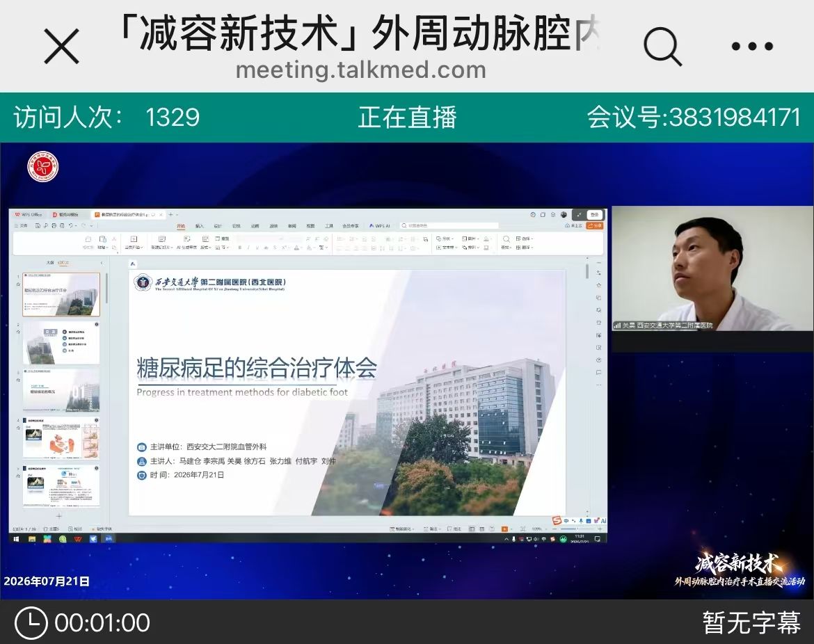This screenshot has width=814, height=644.
Task: Select the 插入 ribbon tab
Action: point(200,226)
